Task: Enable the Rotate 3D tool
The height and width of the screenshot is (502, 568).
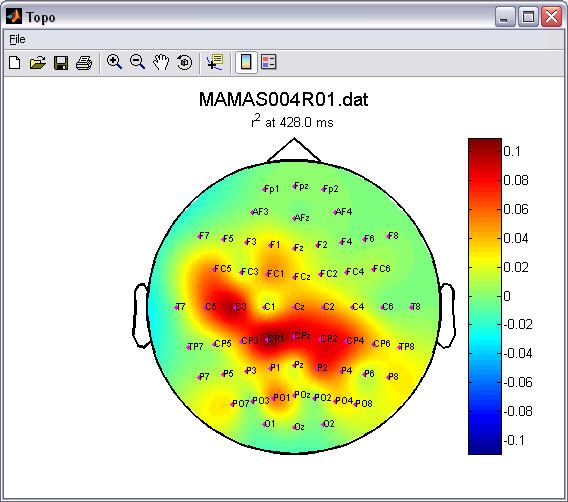Action: tap(184, 62)
